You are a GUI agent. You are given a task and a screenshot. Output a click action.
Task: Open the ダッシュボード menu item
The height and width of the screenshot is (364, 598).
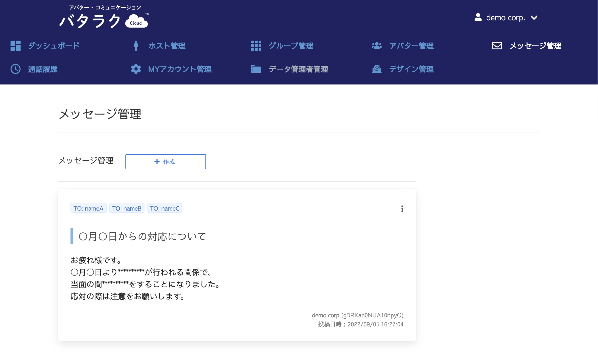[54, 46]
